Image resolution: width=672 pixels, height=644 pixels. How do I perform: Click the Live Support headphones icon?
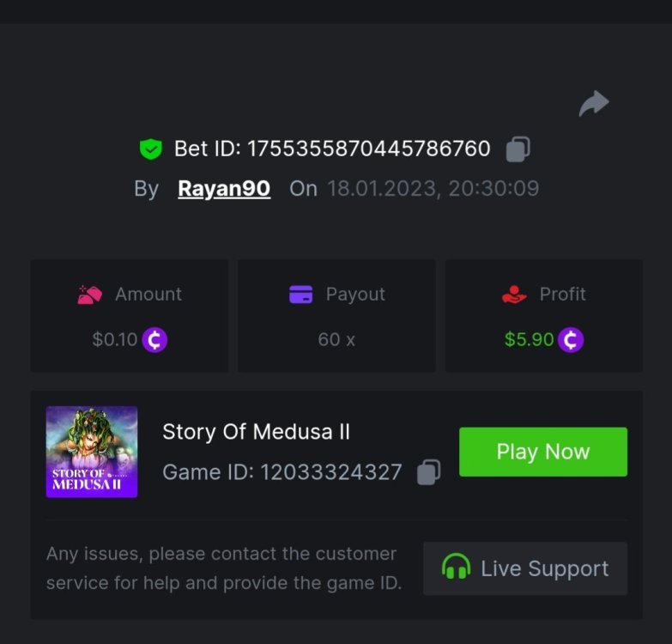(456, 568)
